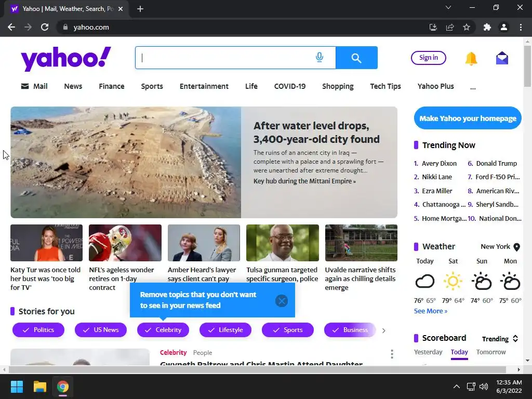Screen dimensions: 532x399
Task: Click the microphone voice search icon
Action: tap(320, 57)
